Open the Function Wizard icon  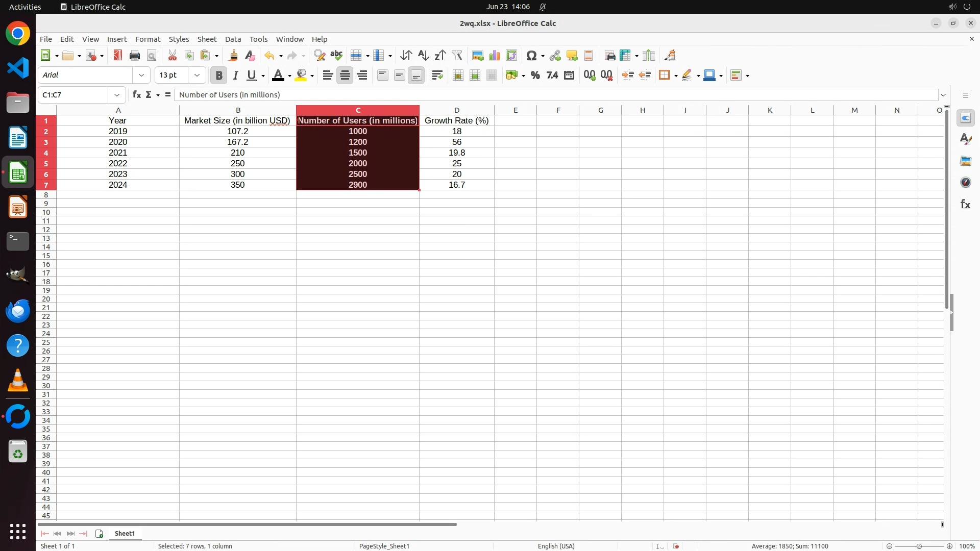pyautogui.click(x=136, y=95)
